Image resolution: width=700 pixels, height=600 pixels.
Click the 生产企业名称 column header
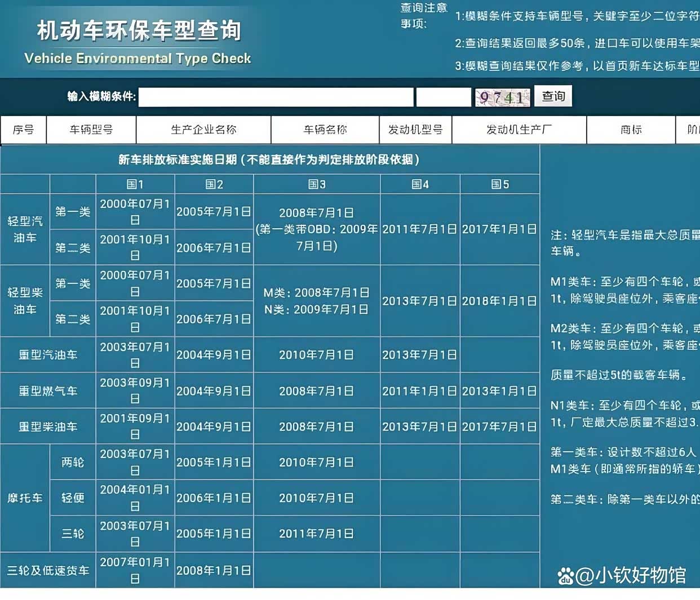(x=203, y=130)
